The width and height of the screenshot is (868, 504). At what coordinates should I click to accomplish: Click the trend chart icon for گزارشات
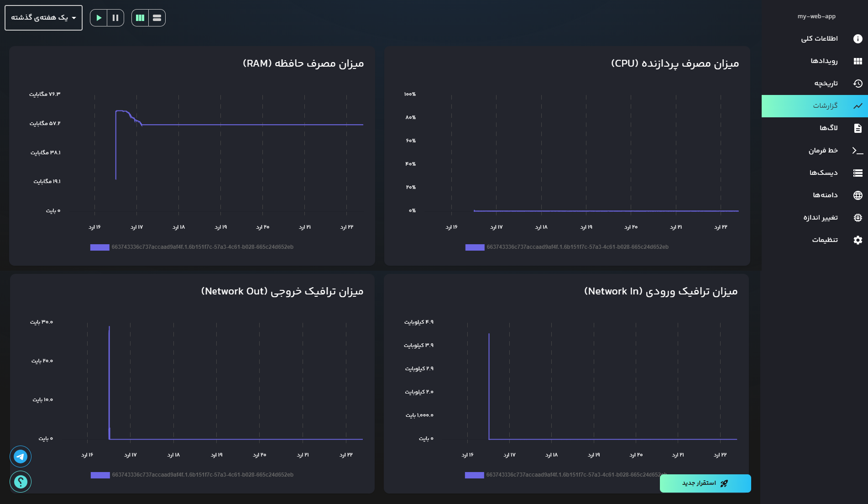(x=858, y=106)
